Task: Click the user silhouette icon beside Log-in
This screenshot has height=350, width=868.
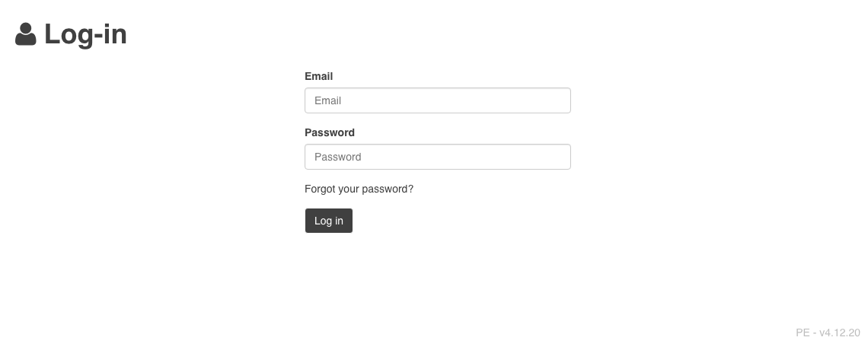Action: click(x=26, y=35)
